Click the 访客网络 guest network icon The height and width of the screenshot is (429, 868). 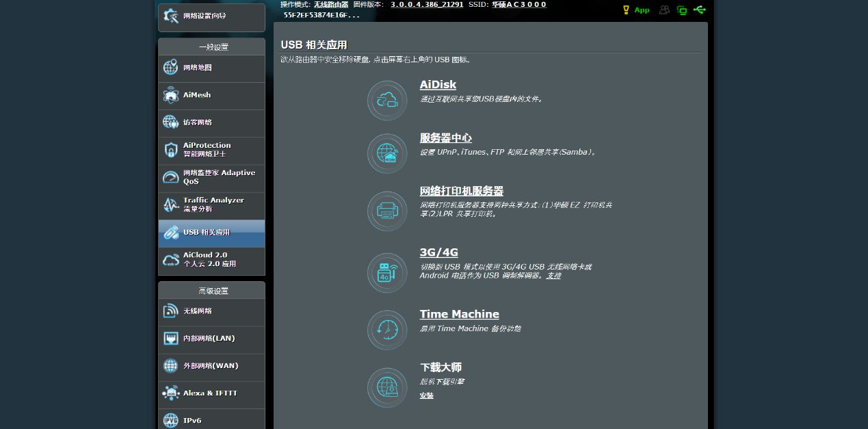171,122
